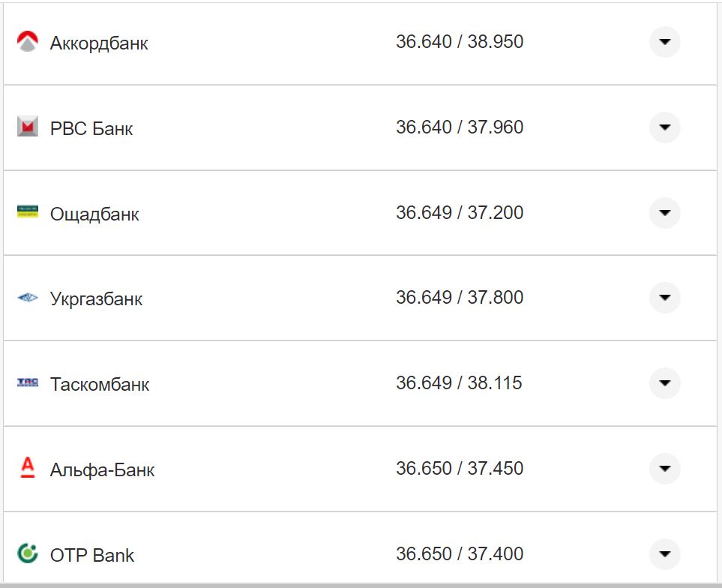Click the OTP Bank green logo icon
Image resolution: width=722 pixels, height=588 pixels.
click(x=28, y=554)
